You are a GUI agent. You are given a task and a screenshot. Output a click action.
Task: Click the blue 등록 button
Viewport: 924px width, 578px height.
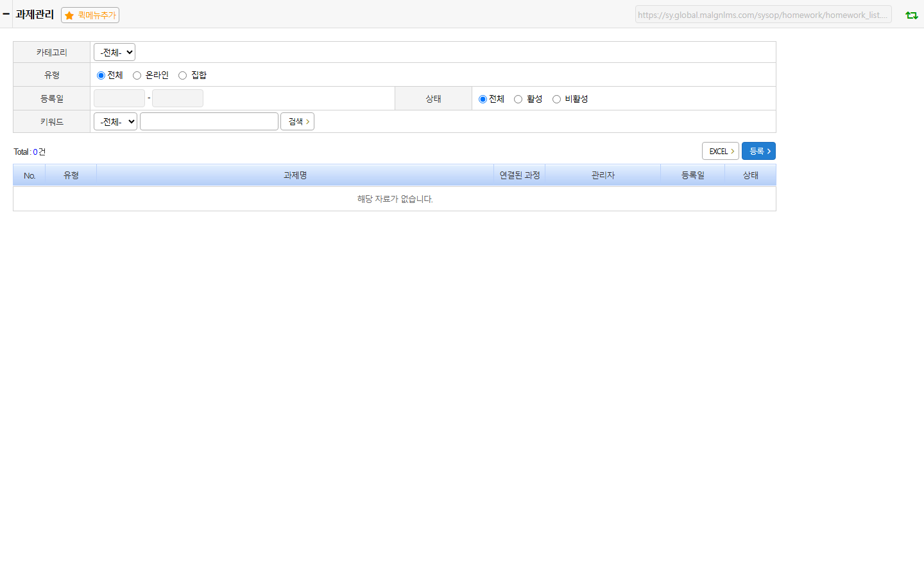[758, 151]
